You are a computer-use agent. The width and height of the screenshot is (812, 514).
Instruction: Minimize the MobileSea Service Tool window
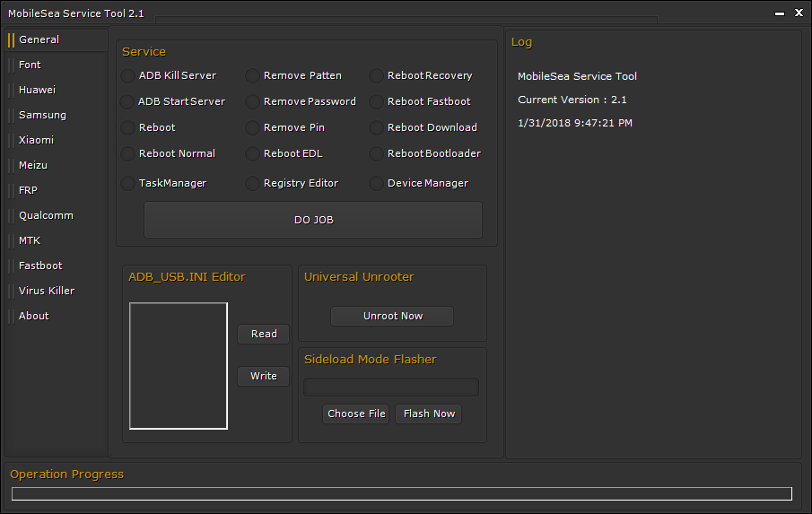pos(780,13)
